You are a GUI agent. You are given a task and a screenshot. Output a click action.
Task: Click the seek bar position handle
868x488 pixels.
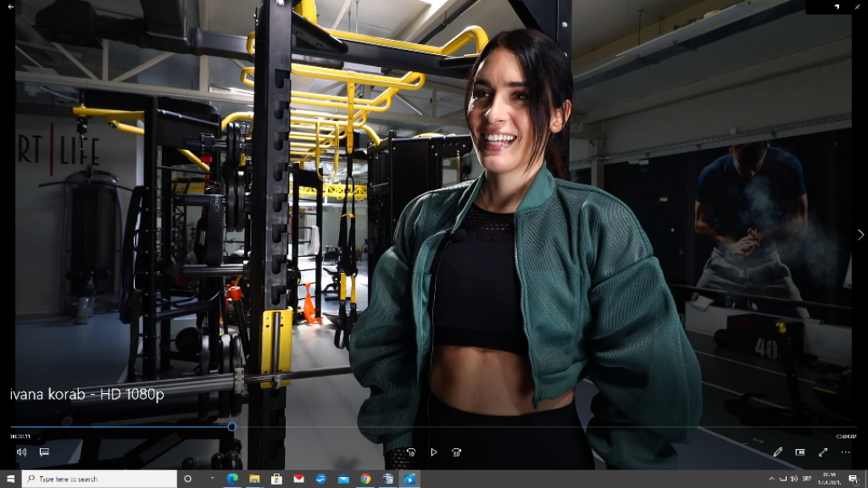point(231,427)
